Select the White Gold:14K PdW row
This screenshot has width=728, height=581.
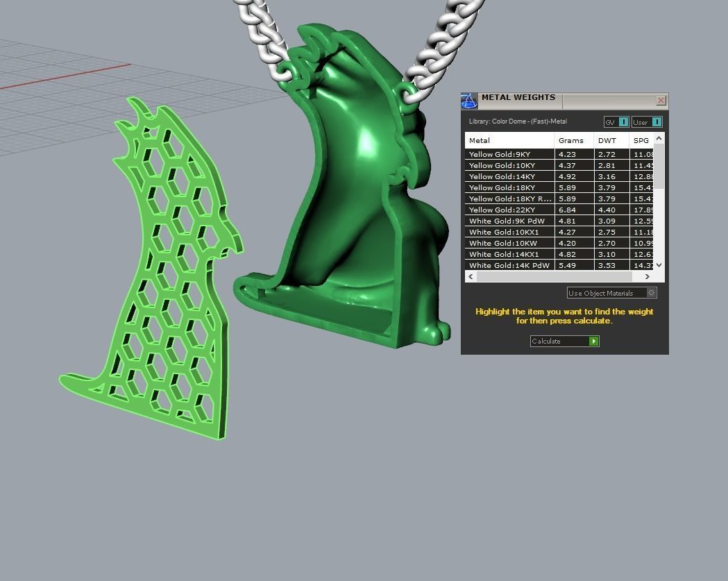click(x=559, y=265)
